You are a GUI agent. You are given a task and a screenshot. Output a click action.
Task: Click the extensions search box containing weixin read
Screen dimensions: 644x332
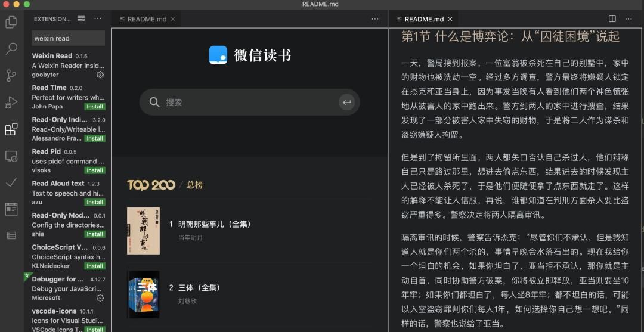click(69, 38)
